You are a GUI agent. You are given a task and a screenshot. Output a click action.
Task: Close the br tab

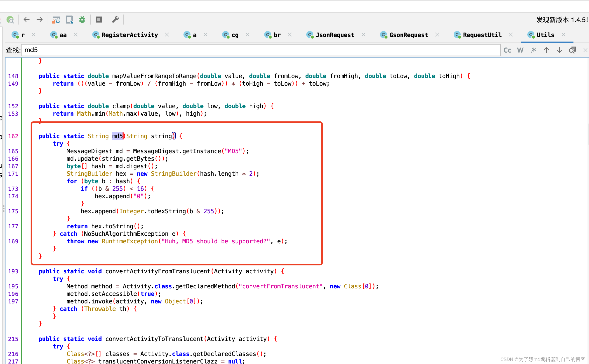(x=290, y=35)
